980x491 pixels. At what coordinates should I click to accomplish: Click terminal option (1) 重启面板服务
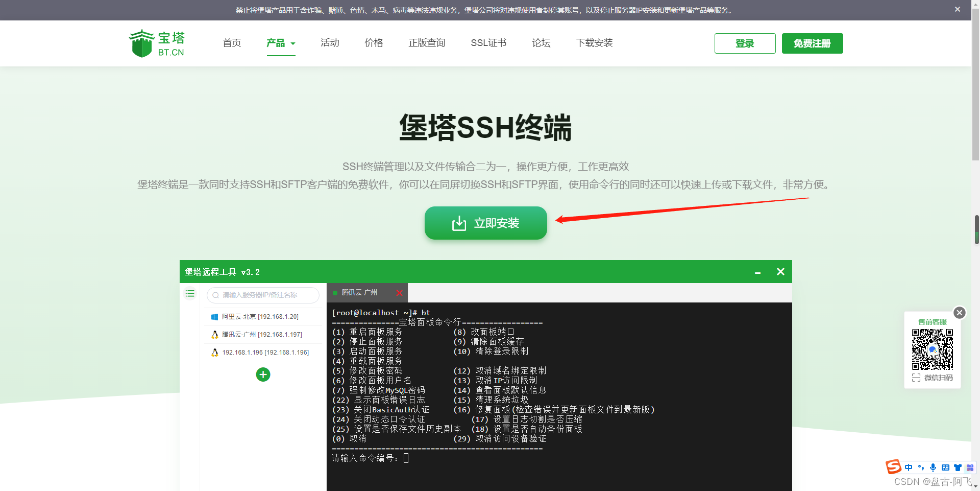click(367, 332)
